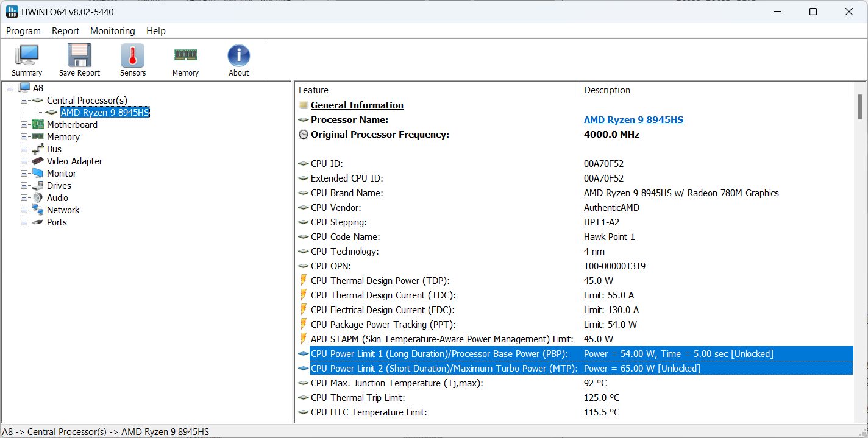Expand the Audio tree node
868x438 pixels.
pos(24,197)
